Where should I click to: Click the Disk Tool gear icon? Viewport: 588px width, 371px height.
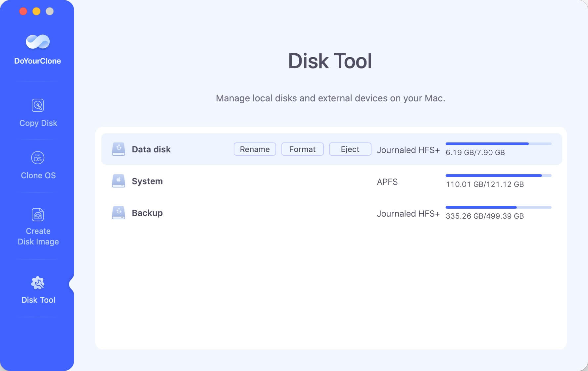click(38, 283)
